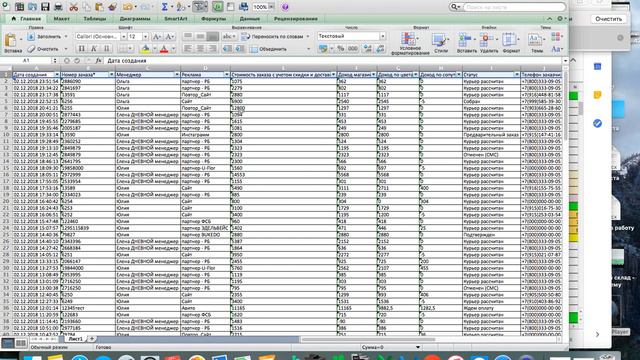
Task: Click the Стили cell styles icon
Action: click(439, 40)
